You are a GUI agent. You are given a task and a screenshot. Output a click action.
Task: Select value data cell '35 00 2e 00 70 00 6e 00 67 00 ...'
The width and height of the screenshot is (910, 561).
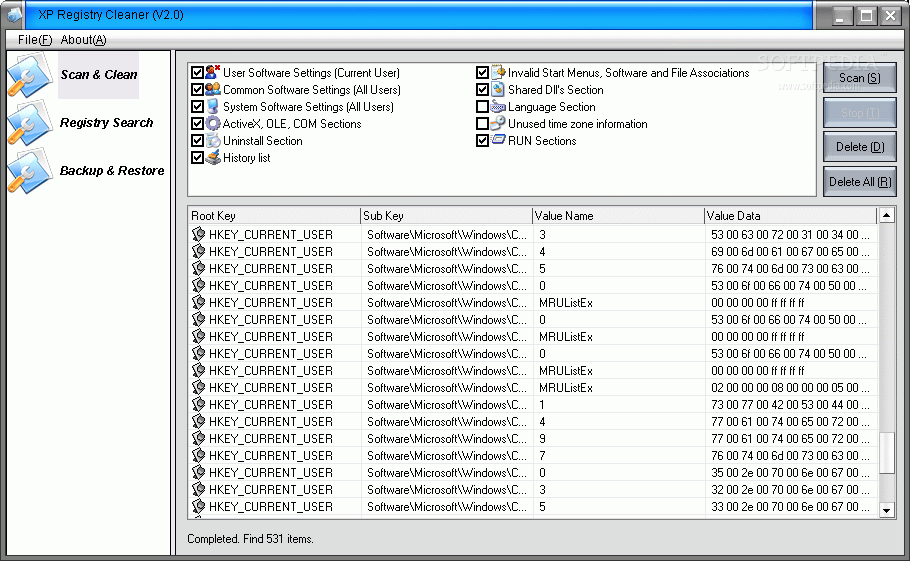click(x=790, y=472)
